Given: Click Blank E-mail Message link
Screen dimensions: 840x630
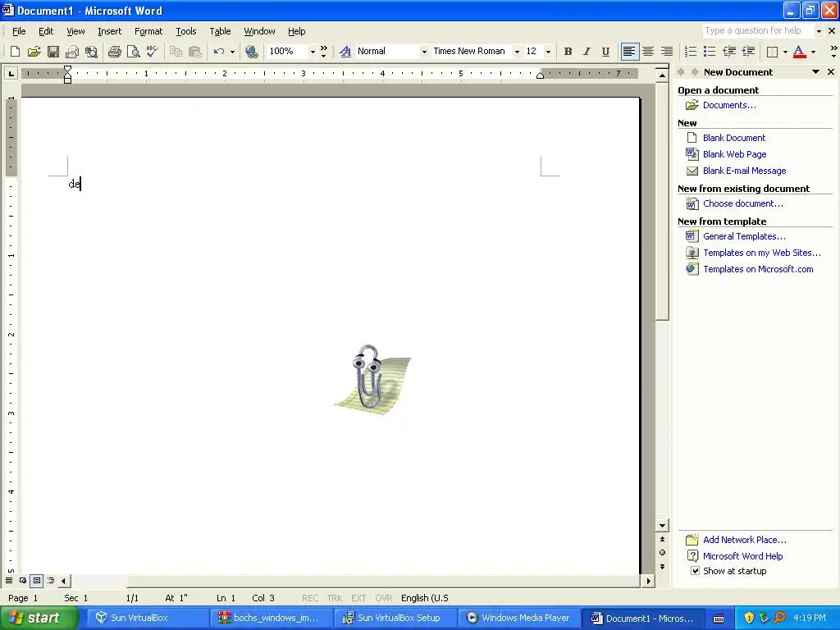Looking at the screenshot, I should click(x=745, y=171).
